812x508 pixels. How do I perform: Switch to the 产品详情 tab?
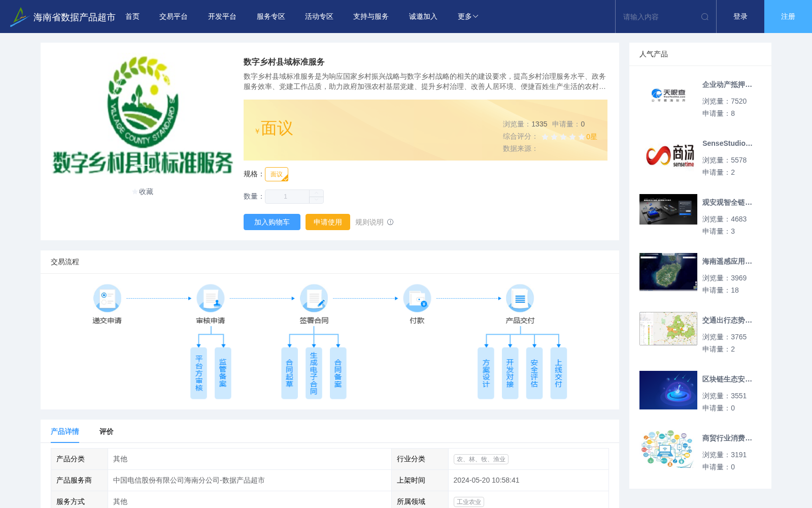coord(65,431)
